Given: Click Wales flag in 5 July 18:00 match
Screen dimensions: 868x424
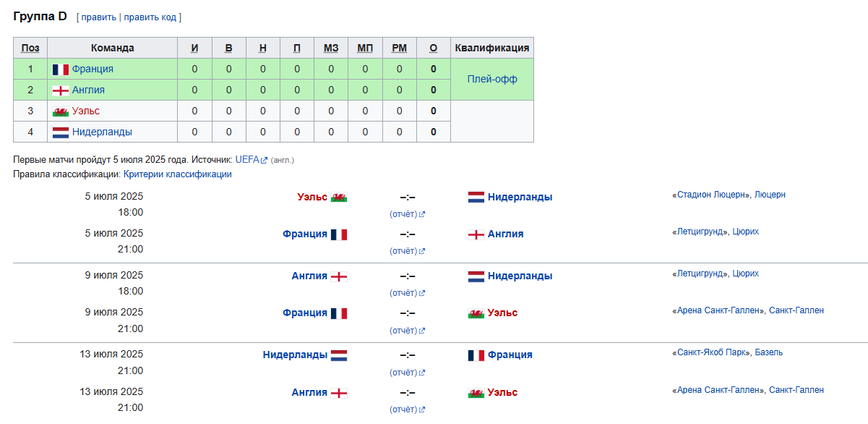Looking at the screenshot, I should click(x=339, y=197).
